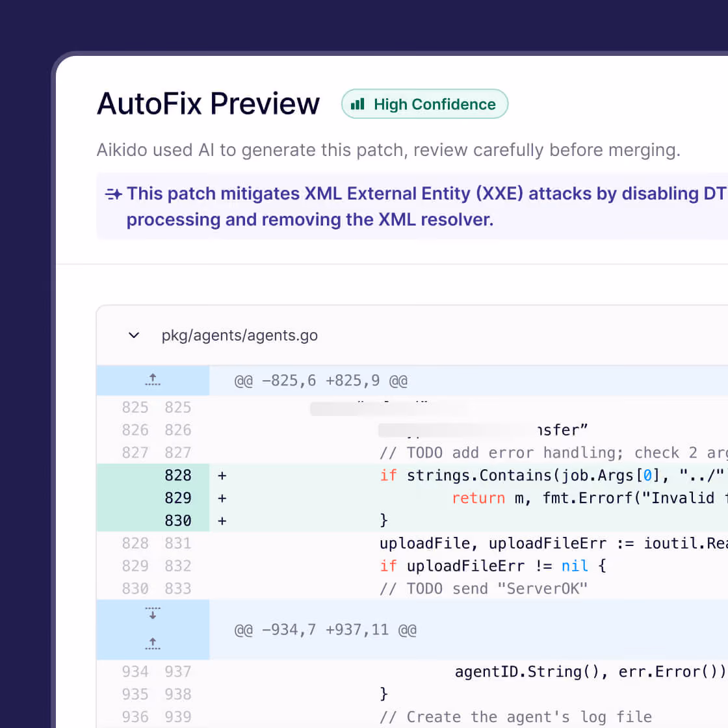Click the return m, fmt.Errorf code line
Screen dimensions: 728x728
[590, 498]
